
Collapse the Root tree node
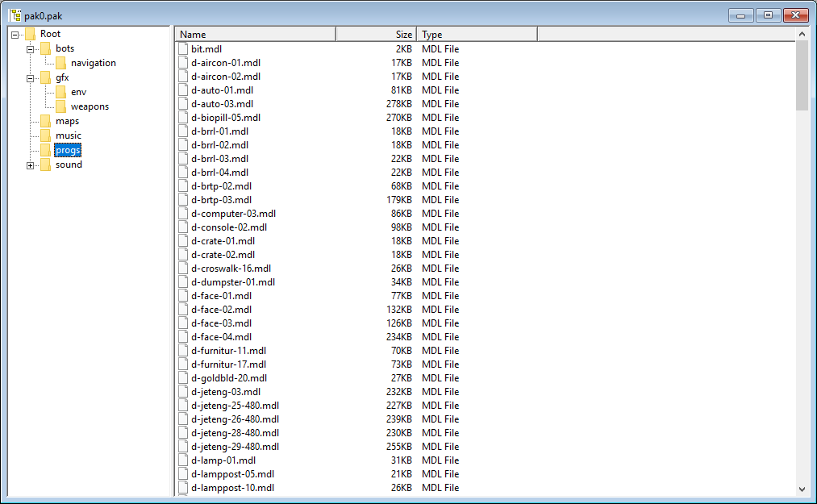[x=15, y=35]
